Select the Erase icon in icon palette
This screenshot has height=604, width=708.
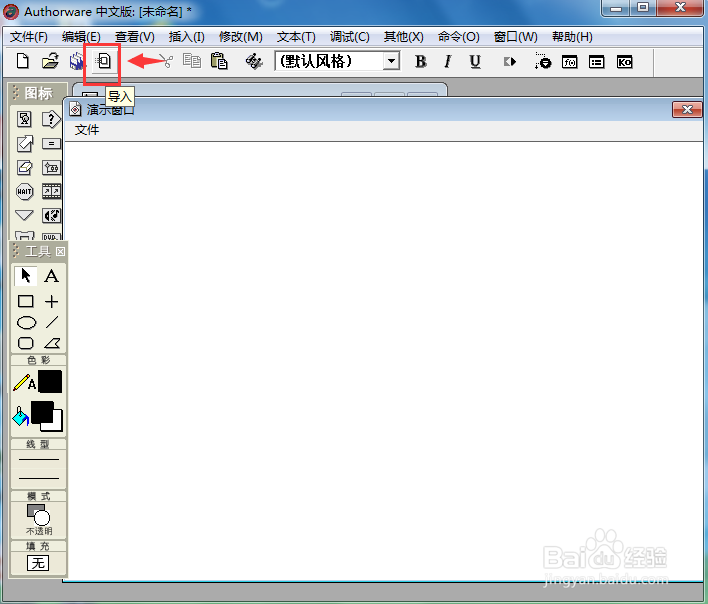24,167
